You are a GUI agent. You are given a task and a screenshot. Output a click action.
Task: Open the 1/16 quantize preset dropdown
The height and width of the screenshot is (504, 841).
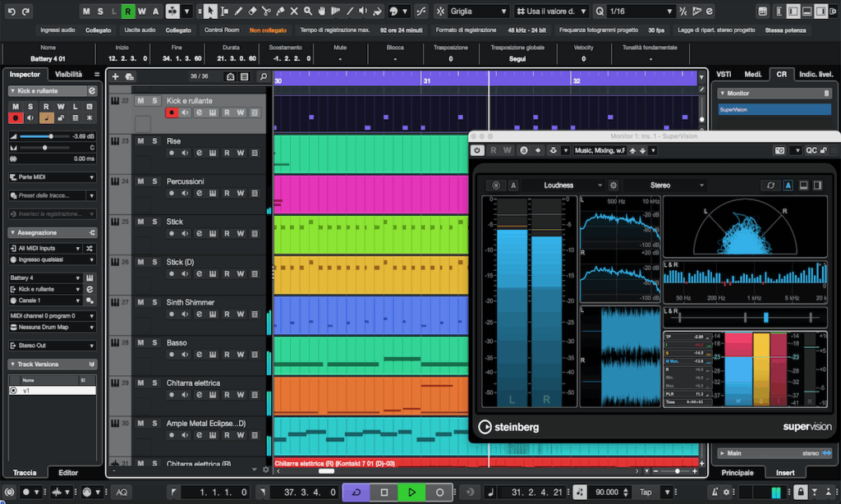click(641, 11)
